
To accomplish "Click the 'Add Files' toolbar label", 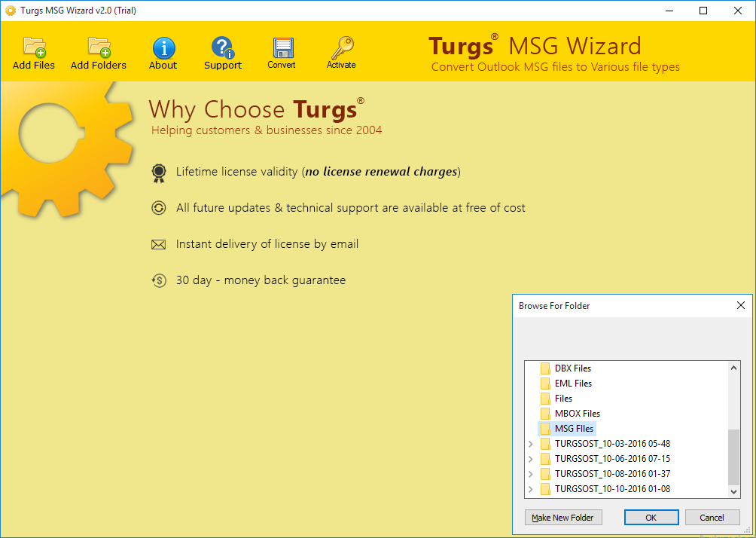I will (x=34, y=65).
